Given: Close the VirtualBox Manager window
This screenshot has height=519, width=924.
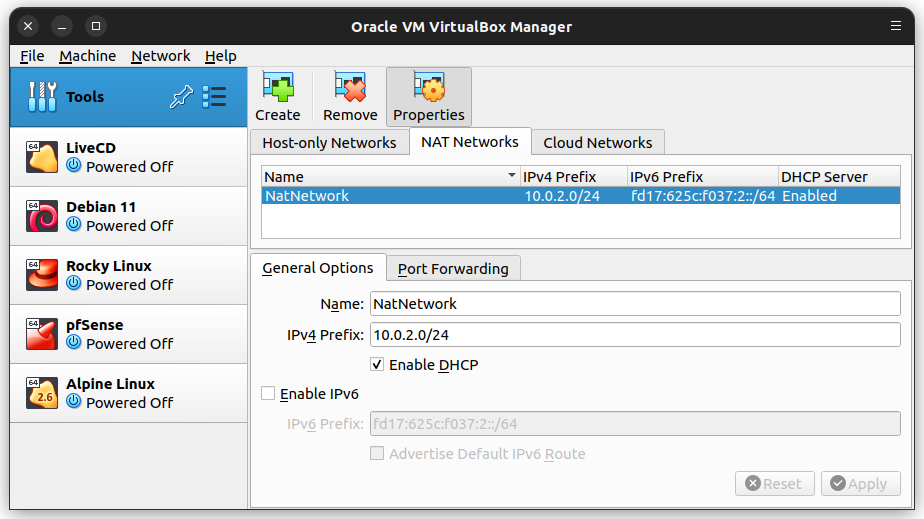Looking at the screenshot, I should pos(28,26).
